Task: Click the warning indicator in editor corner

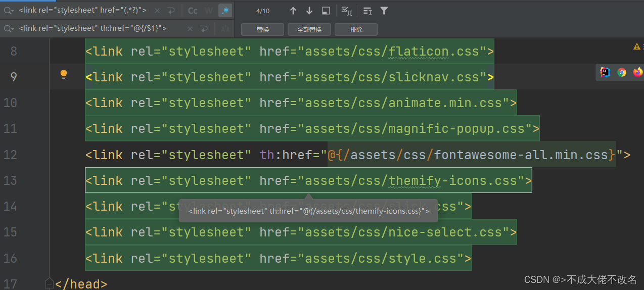Action: 637,46
